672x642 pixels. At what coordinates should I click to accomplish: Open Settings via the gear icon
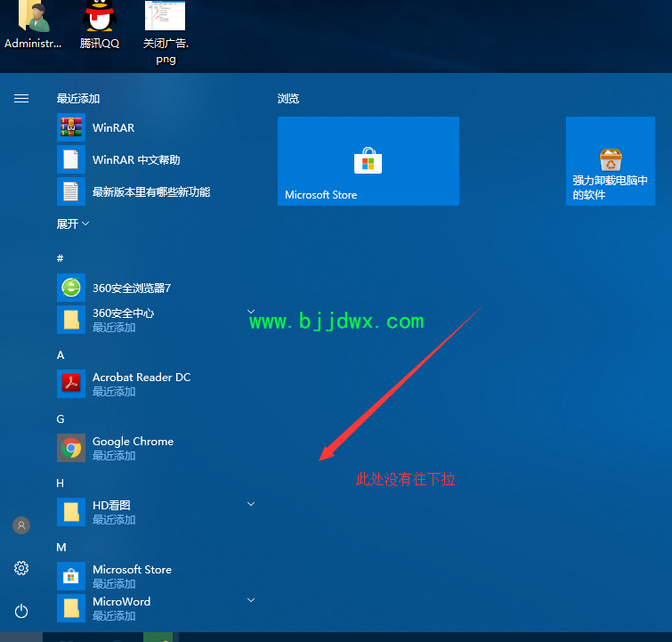click(21, 568)
